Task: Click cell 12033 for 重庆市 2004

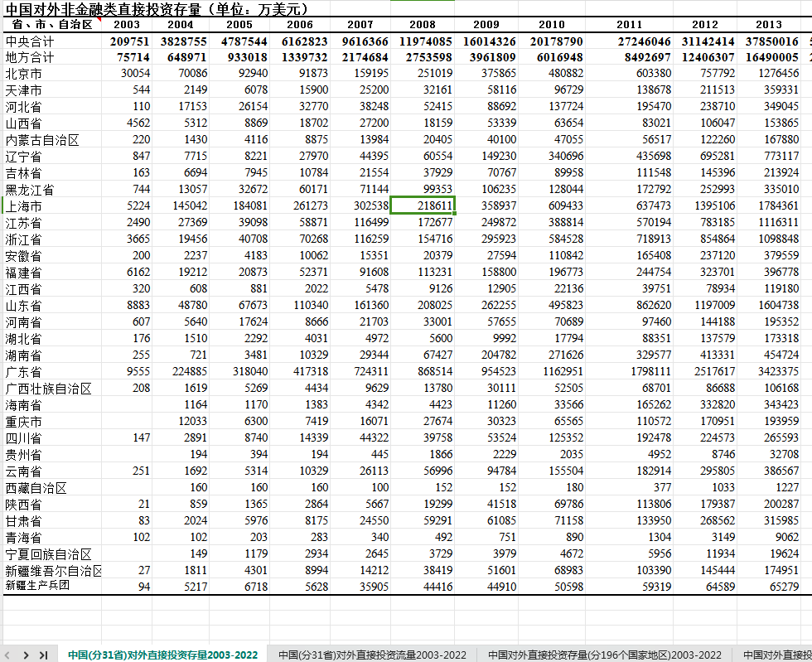Action: (x=181, y=421)
